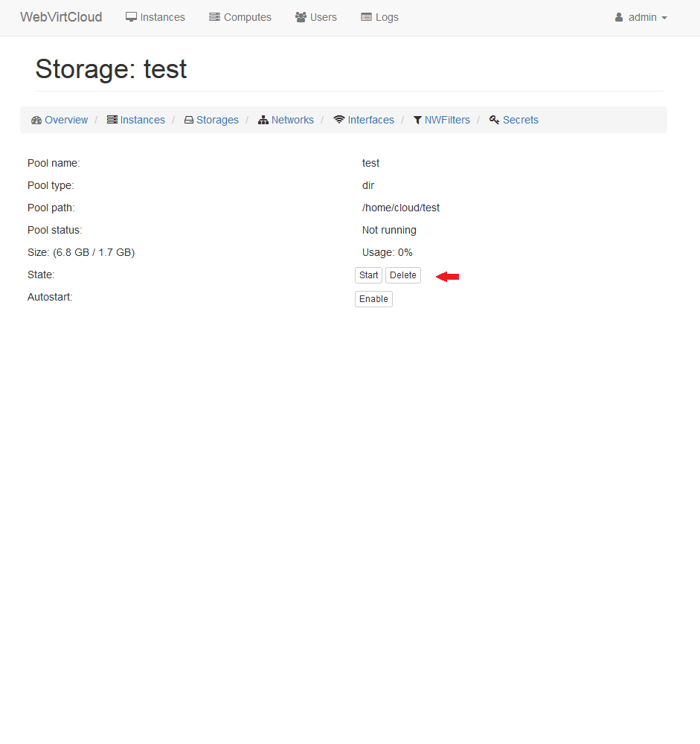Enable autostart for the pool
700x744 pixels.
click(x=373, y=299)
